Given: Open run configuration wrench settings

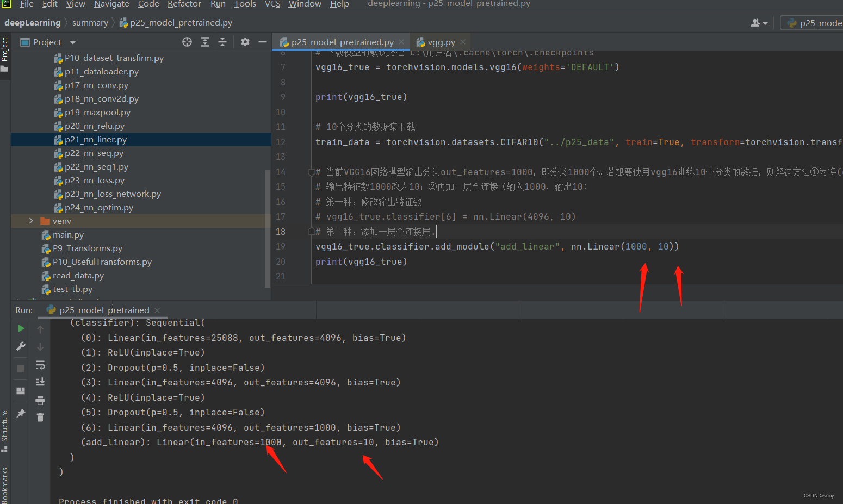Looking at the screenshot, I should 21,346.
